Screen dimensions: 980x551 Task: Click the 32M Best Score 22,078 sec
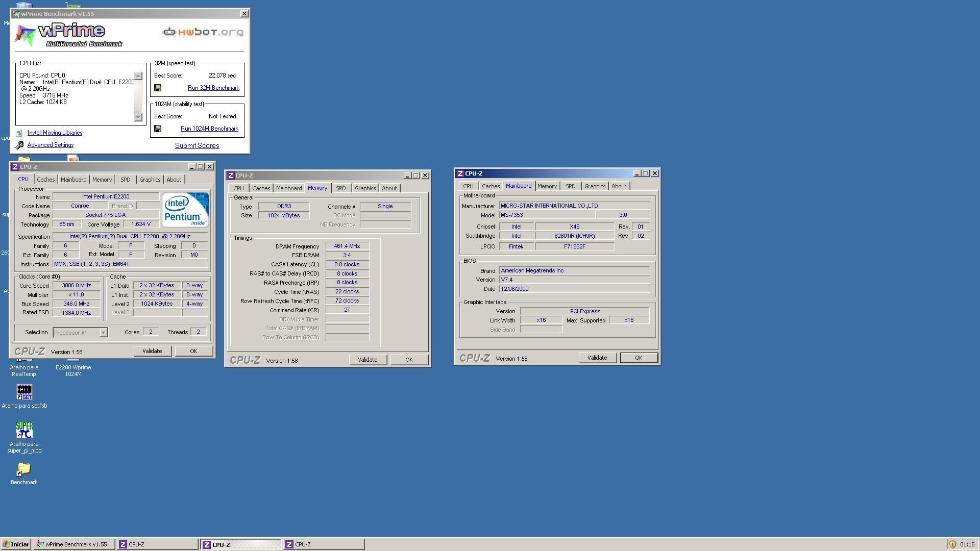click(222, 76)
